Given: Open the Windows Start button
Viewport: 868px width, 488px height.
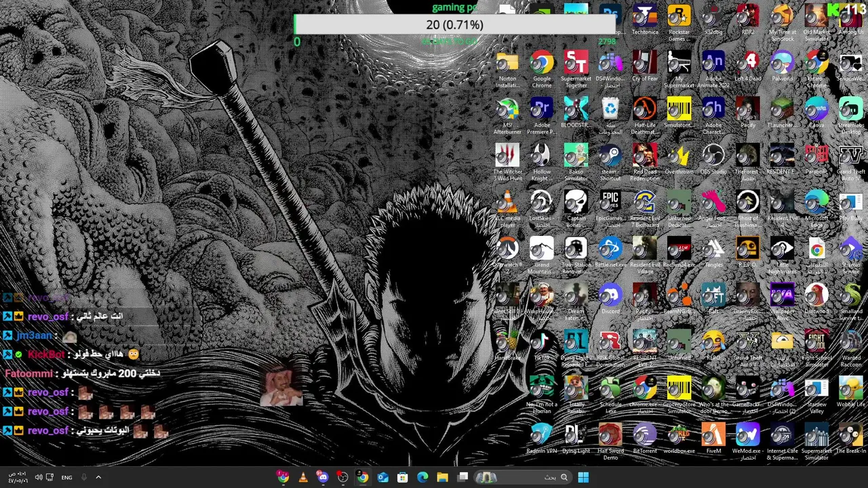Looking at the screenshot, I should [583, 477].
